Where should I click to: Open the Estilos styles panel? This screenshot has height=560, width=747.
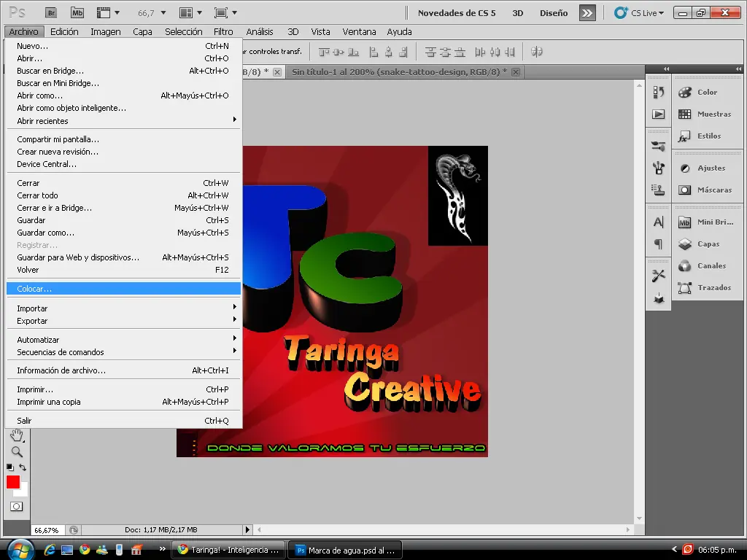[x=708, y=136]
